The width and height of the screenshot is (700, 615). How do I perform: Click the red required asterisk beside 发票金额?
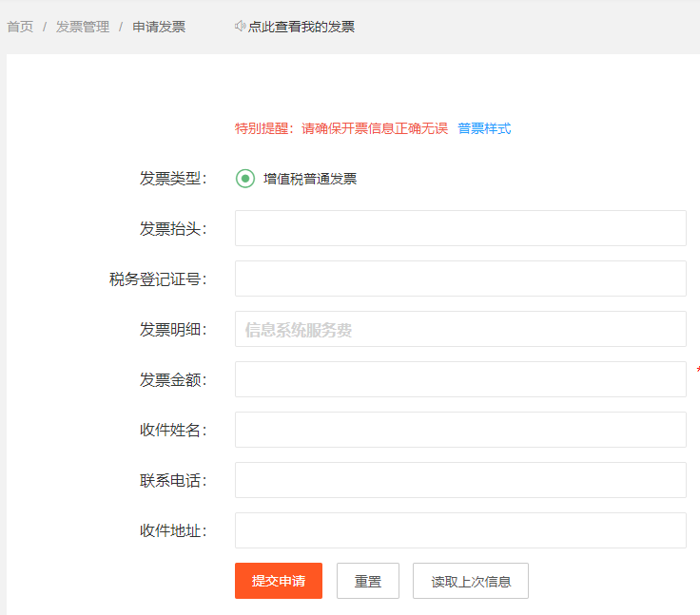pyautogui.click(x=698, y=369)
